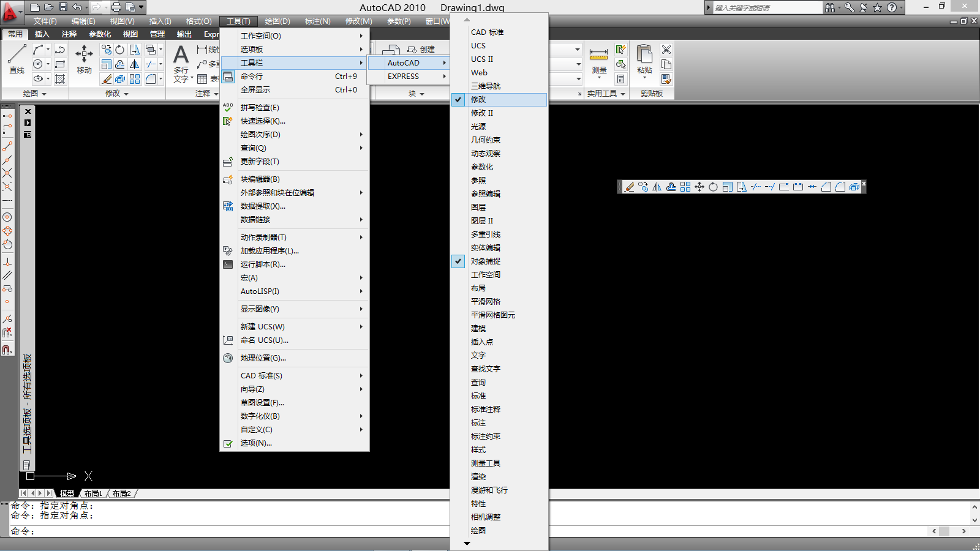980x551 pixels.
Task: Open the EXPRESS toolbars submenu
Action: click(409, 76)
